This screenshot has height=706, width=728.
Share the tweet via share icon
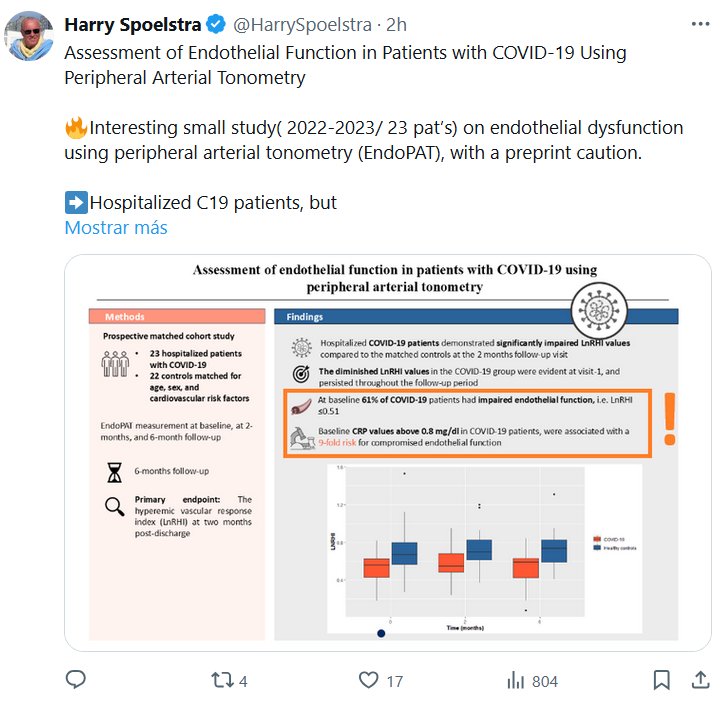pyautogui.click(x=701, y=680)
